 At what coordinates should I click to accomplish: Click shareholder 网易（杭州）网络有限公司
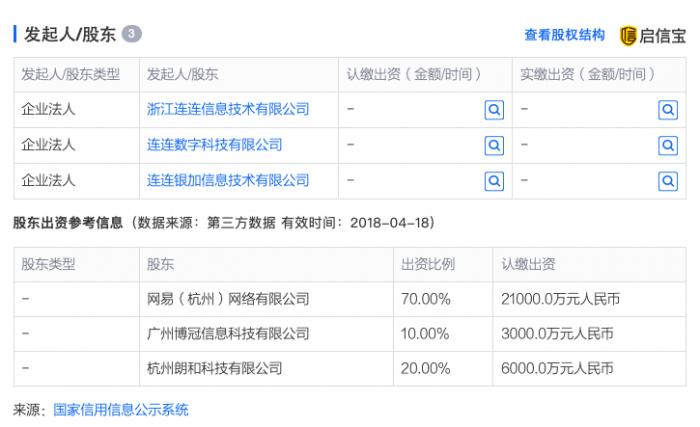point(228,299)
